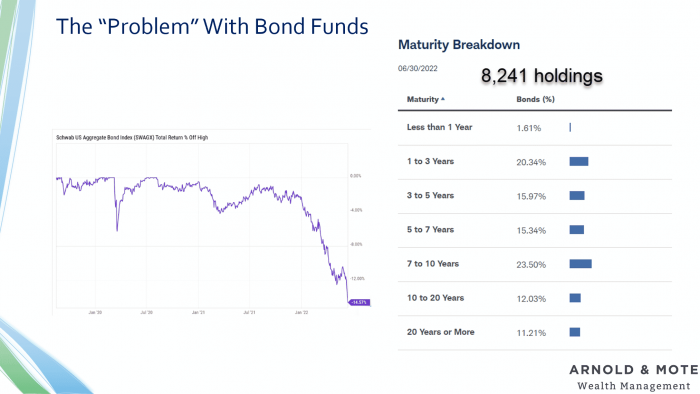Click the Schwab US Aggregate Bond chart title
The image size is (700, 394).
pyautogui.click(x=132, y=137)
